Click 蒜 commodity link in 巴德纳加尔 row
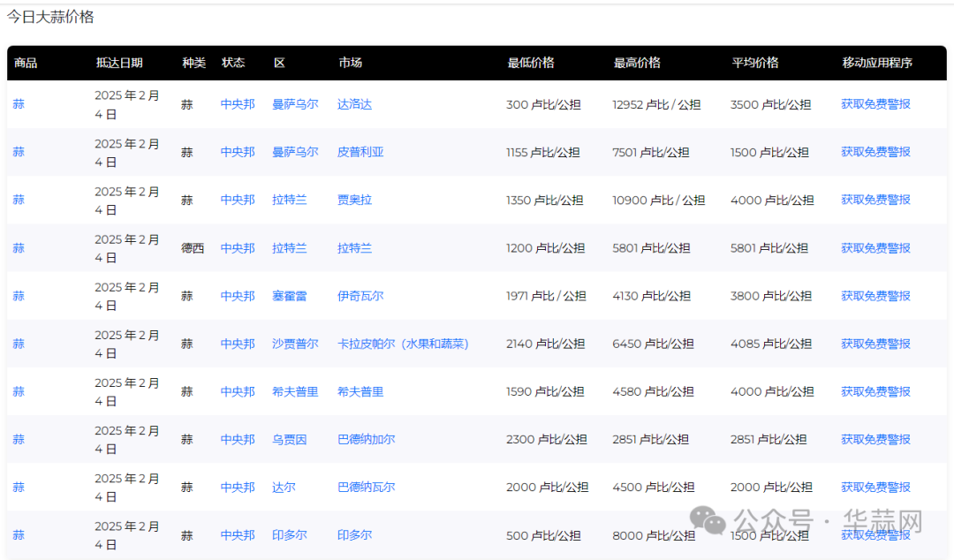 pos(19,440)
